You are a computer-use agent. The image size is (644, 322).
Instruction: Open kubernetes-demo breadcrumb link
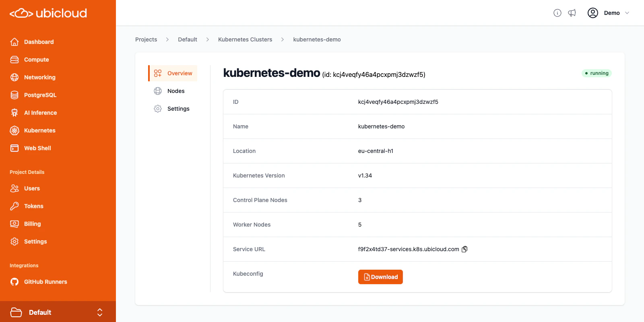317,39
